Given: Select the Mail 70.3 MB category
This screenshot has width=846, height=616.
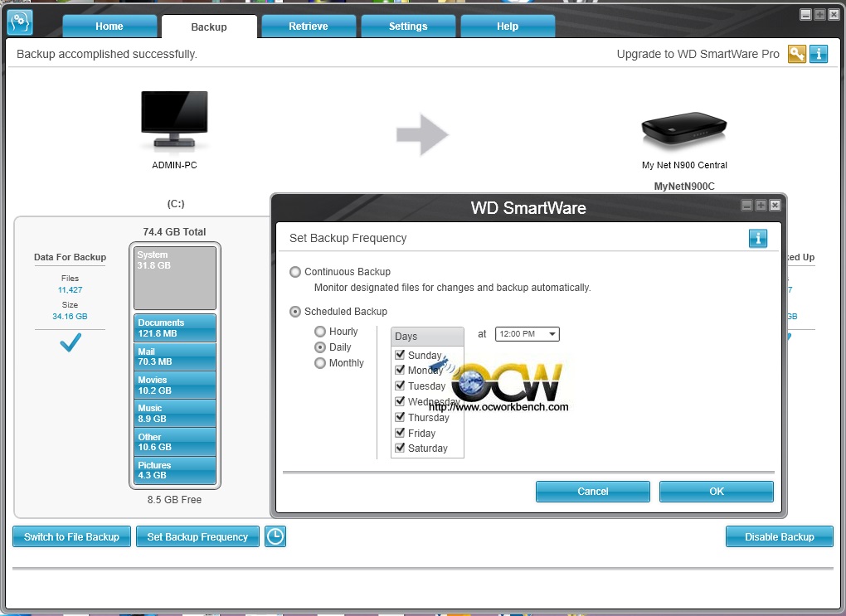Looking at the screenshot, I should click(x=175, y=357).
